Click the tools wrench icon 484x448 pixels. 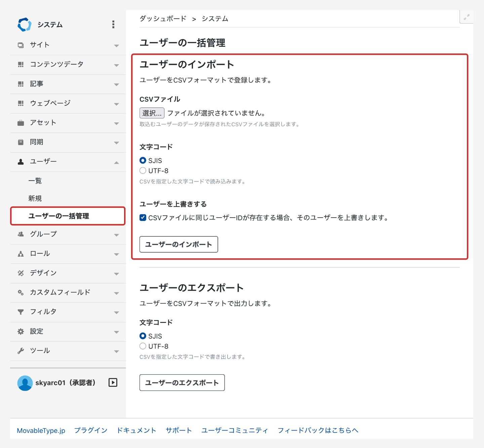coord(21,351)
